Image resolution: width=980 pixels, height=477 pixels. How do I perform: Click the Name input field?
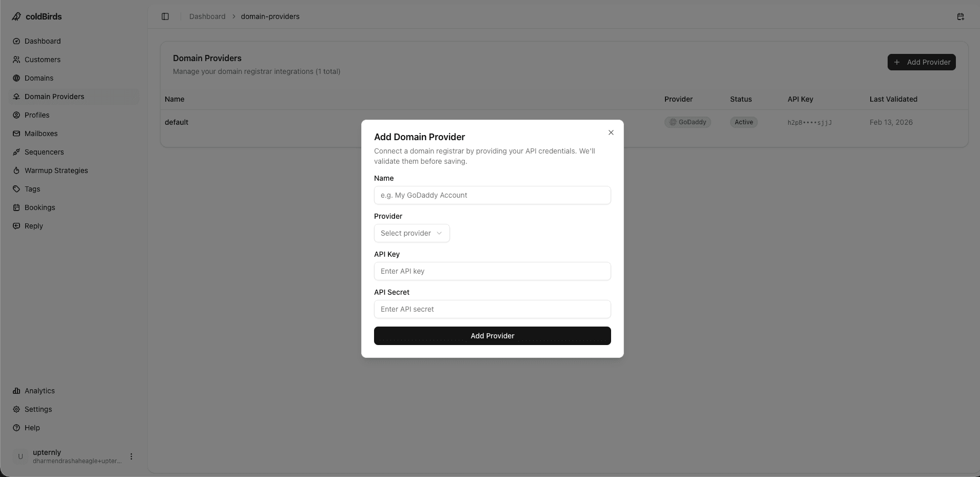tap(492, 195)
